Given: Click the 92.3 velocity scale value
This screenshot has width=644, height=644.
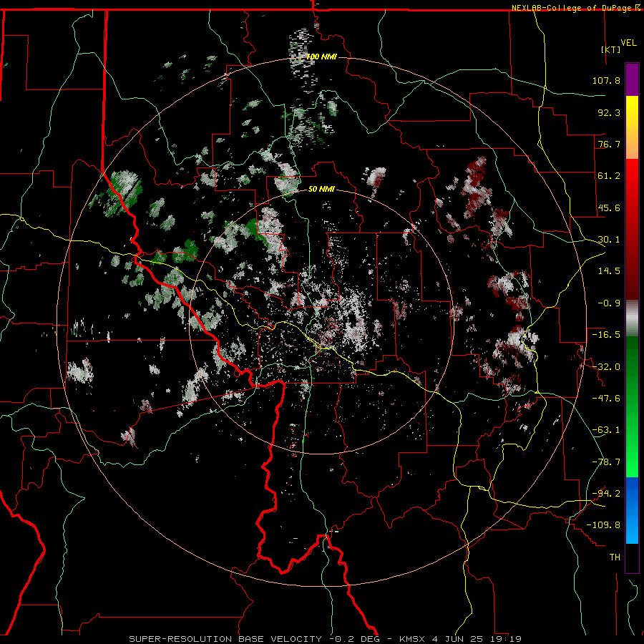Looking at the screenshot, I should 609,112.
